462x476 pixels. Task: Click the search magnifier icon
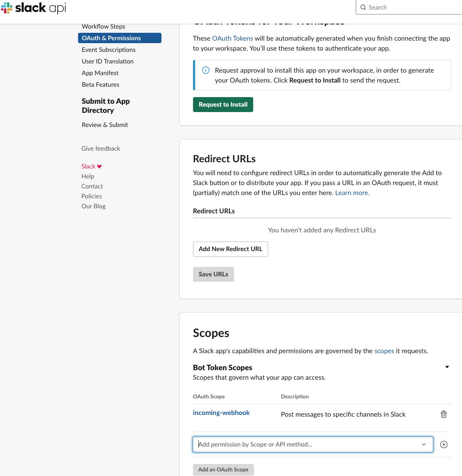tap(363, 7)
